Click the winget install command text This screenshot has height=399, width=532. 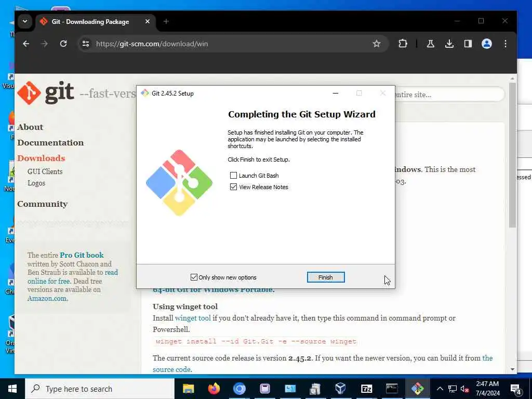256,341
